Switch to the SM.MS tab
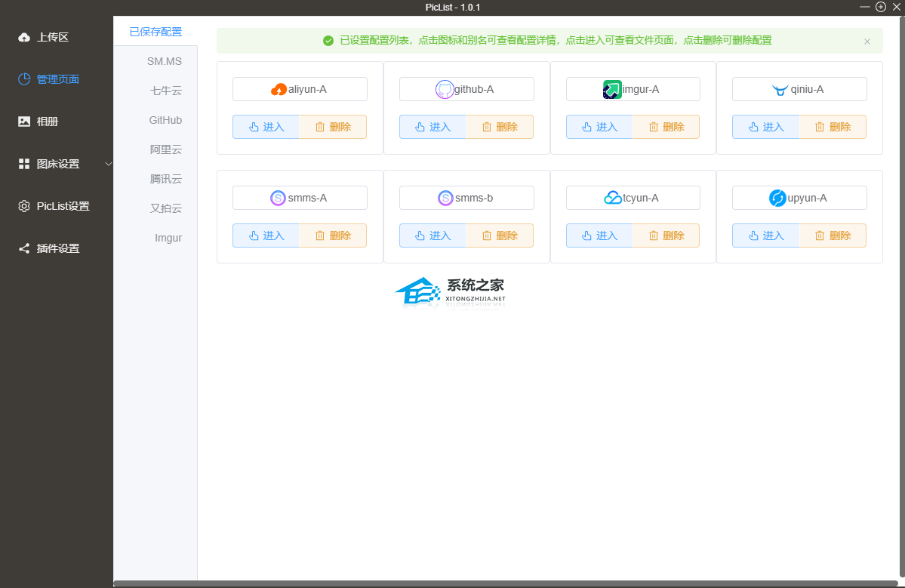905x588 pixels. (164, 61)
